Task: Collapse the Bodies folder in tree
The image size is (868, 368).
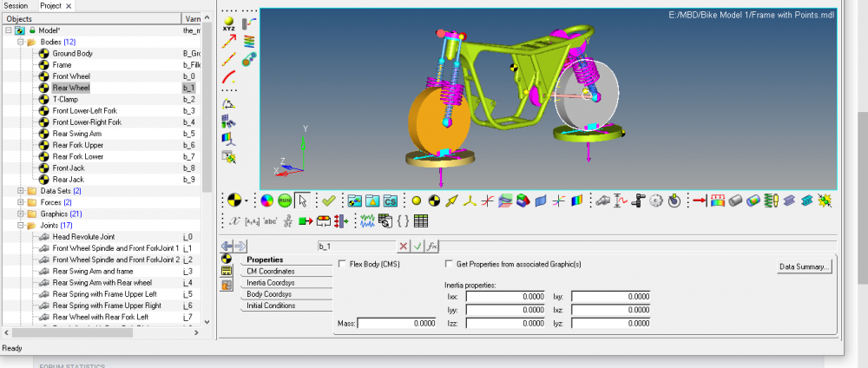Action: coord(21,42)
